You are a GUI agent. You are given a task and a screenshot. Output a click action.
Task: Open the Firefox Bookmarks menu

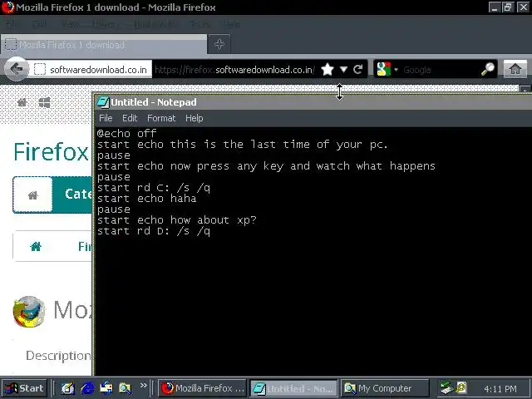click(x=155, y=24)
